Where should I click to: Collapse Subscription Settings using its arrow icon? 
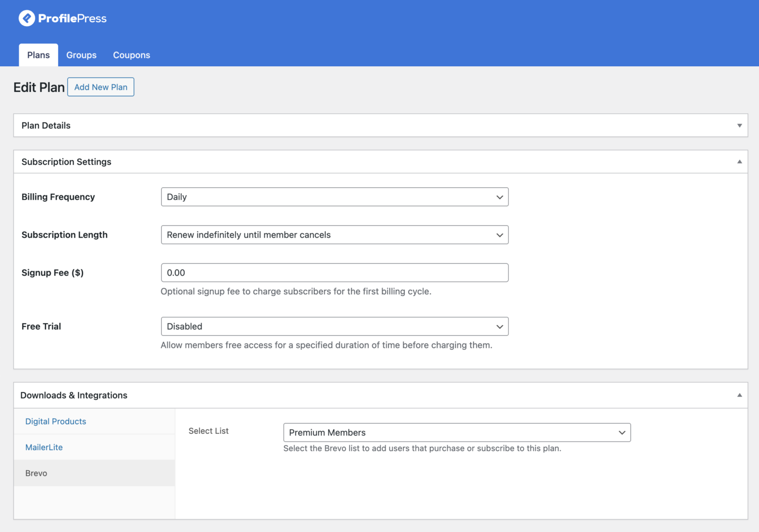(739, 162)
